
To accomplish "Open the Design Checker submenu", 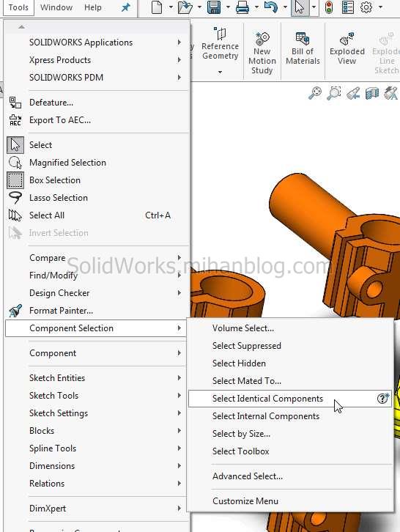I will [x=97, y=293].
